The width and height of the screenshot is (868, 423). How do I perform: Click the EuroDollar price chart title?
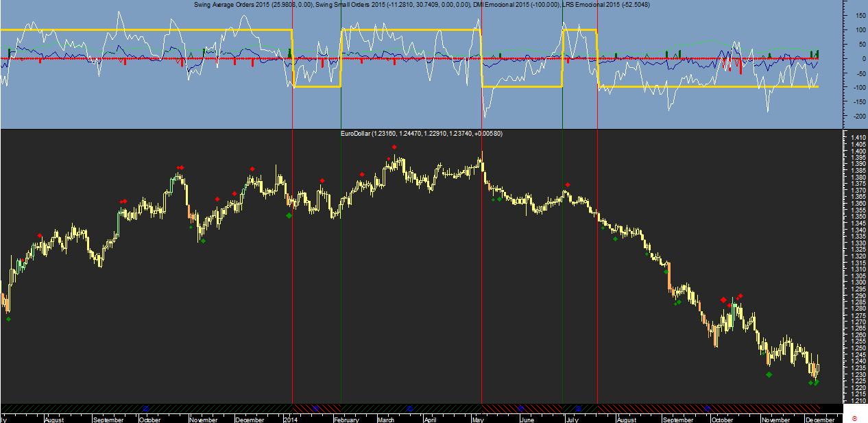click(x=421, y=134)
